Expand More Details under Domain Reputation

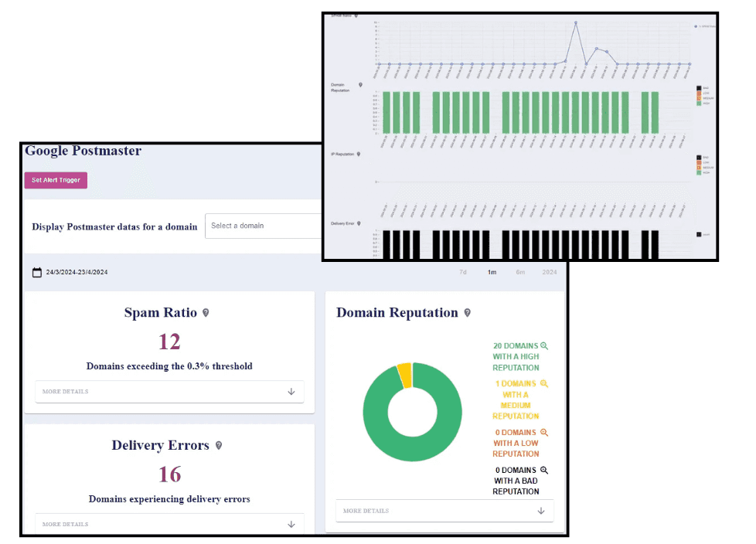[x=444, y=511]
